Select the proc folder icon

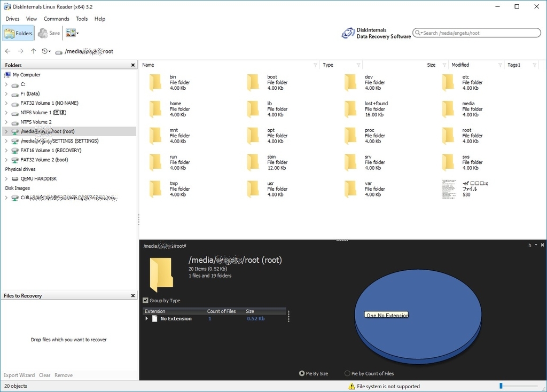[x=350, y=136]
